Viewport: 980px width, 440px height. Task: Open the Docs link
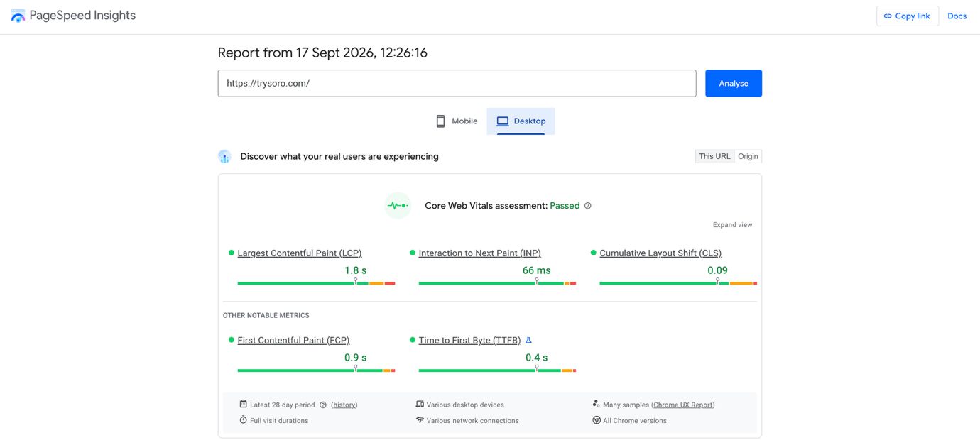coord(957,16)
